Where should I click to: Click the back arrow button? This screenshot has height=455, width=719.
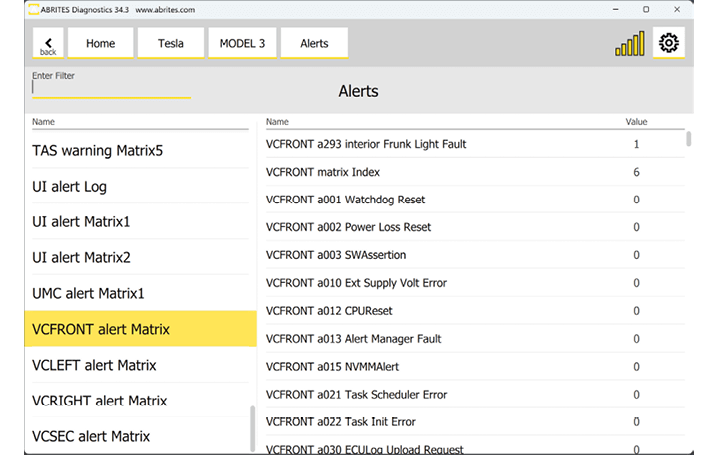click(48, 44)
